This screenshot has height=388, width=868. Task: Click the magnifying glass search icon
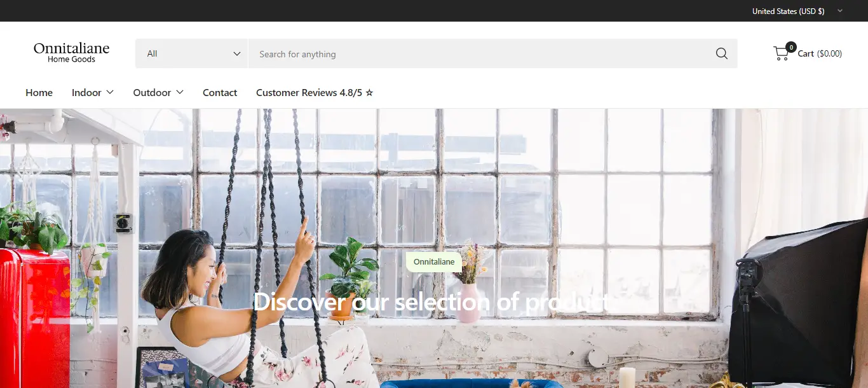[x=721, y=53]
